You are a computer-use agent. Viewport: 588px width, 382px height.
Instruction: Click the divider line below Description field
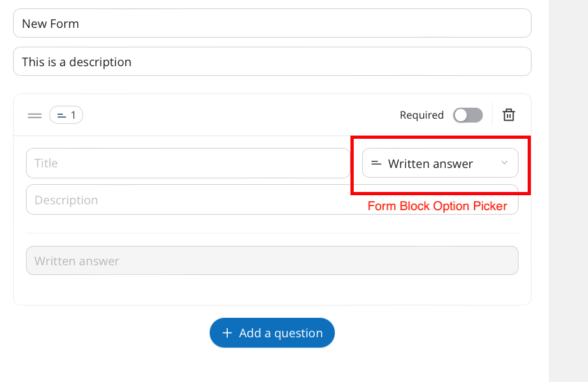[272, 233]
